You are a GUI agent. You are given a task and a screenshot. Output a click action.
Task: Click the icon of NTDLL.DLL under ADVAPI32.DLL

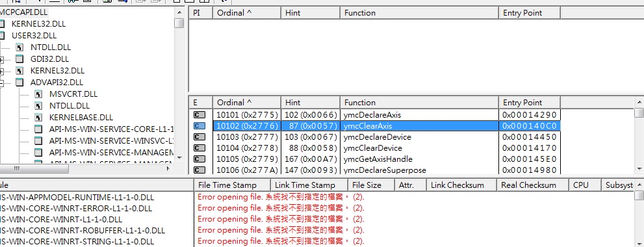[38, 105]
